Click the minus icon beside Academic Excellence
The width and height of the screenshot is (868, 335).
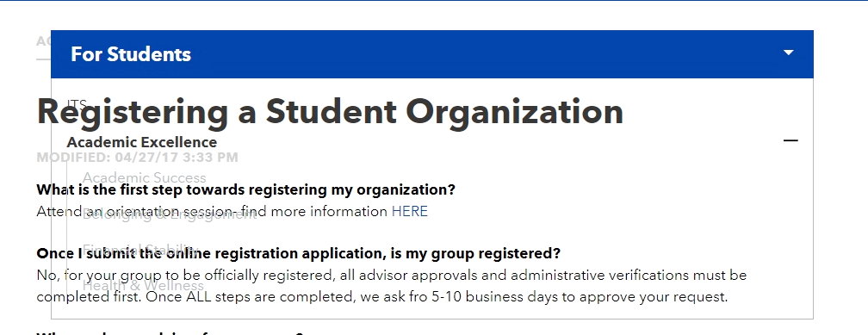[x=790, y=140]
